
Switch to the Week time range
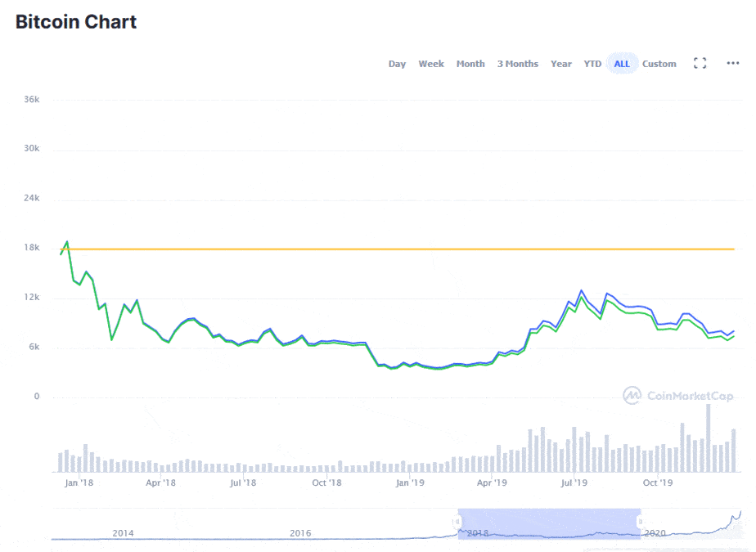coord(431,64)
